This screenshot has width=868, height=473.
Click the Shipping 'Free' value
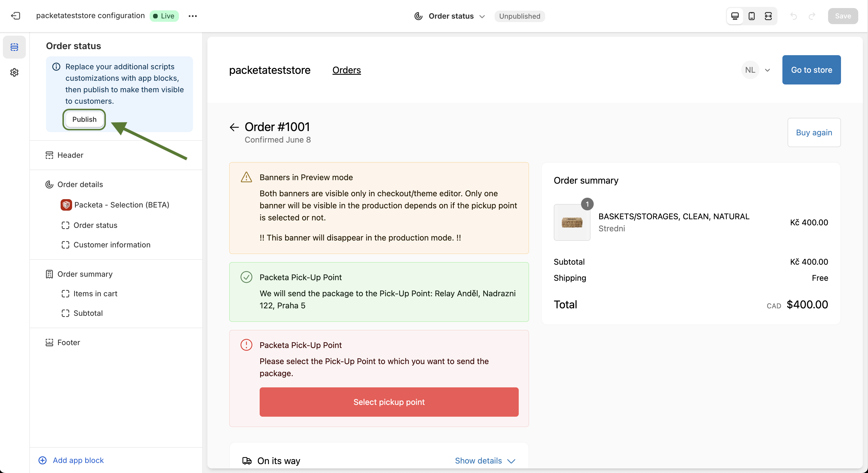coord(820,278)
